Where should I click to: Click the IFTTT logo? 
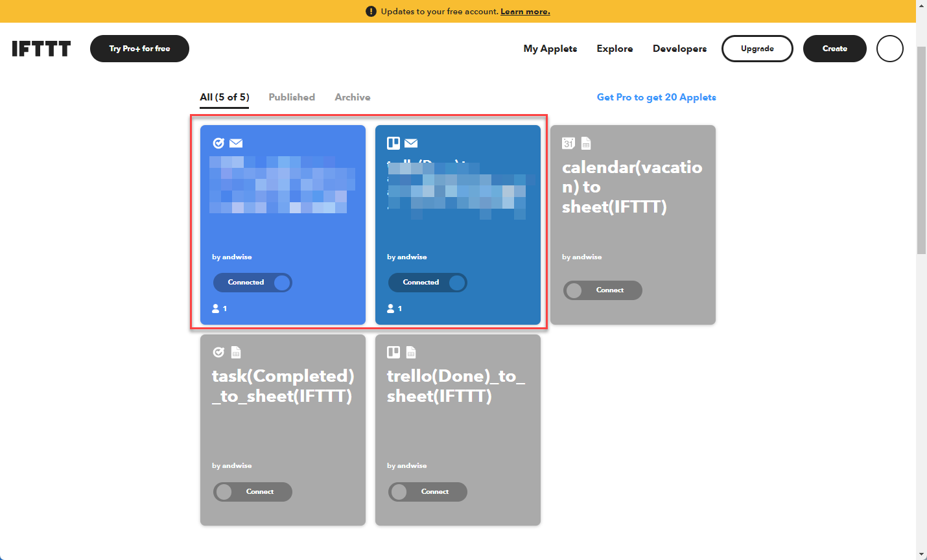click(41, 49)
